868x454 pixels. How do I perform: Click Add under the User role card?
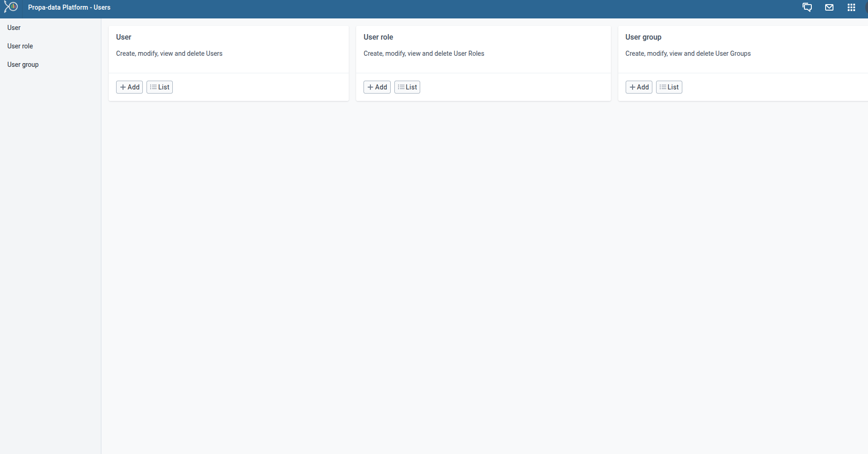pos(377,87)
